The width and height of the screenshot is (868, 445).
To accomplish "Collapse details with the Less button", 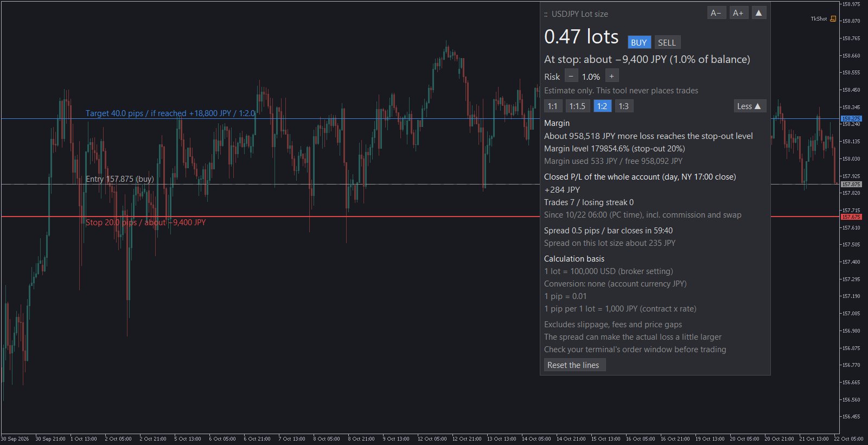I will click(x=749, y=106).
